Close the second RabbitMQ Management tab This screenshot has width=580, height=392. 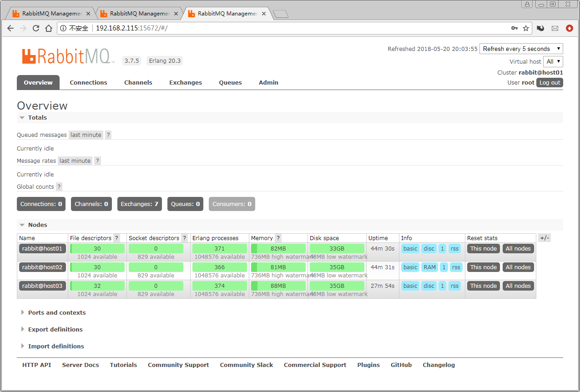click(176, 14)
